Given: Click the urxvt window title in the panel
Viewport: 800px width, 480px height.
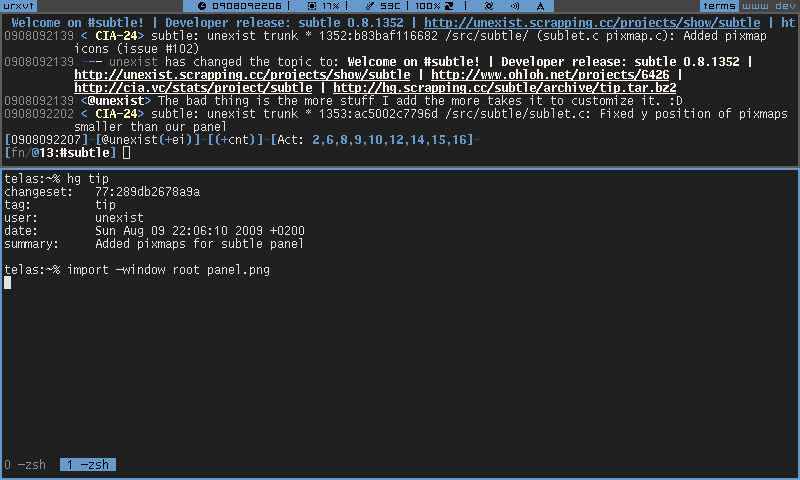Looking at the screenshot, I should point(17,6).
